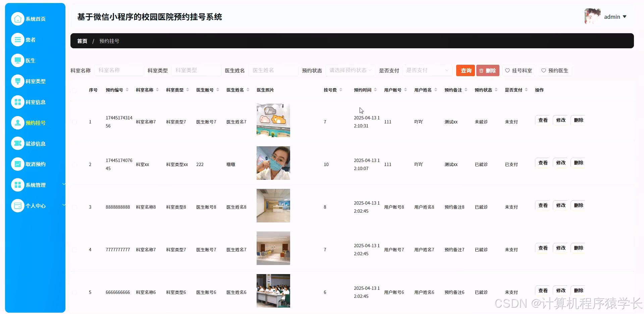Check the row 5 checkbox
The image size is (644, 314).
click(74, 293)
